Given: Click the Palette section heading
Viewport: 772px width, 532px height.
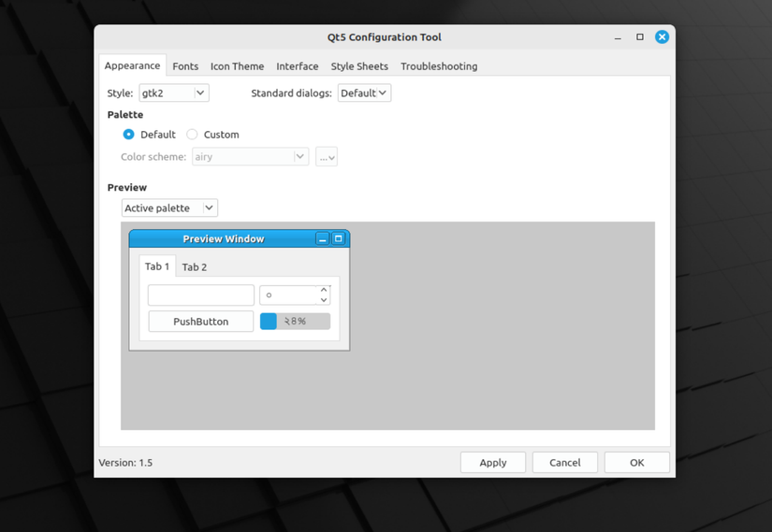Looking at the screenshot, I should coord(125,115).
